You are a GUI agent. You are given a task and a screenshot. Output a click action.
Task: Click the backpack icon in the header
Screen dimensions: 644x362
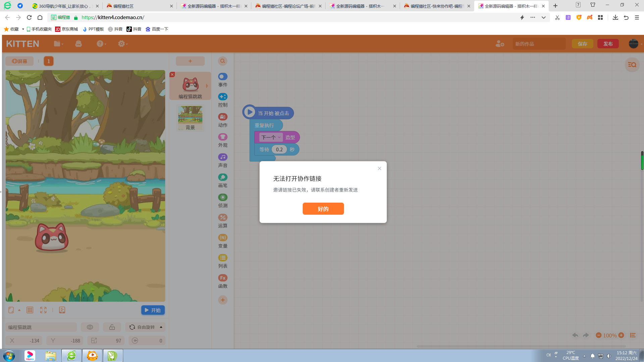click(79, 44)
